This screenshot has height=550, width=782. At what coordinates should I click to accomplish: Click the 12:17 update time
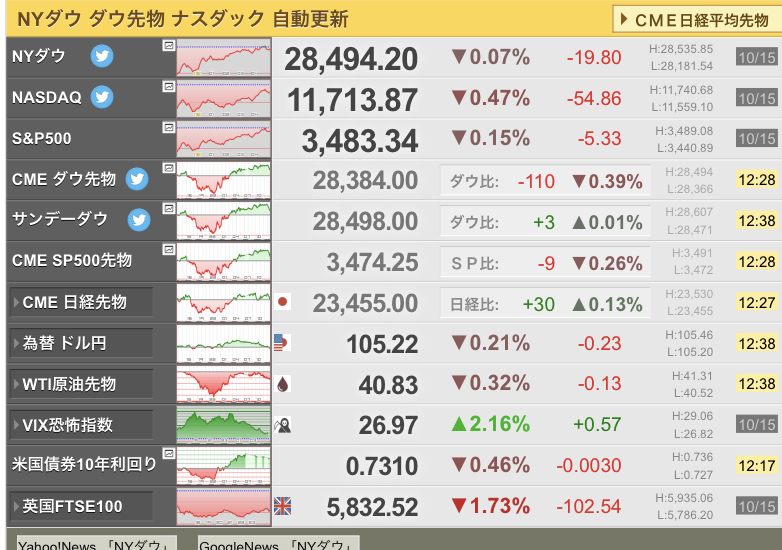click(x=757, y=466)
